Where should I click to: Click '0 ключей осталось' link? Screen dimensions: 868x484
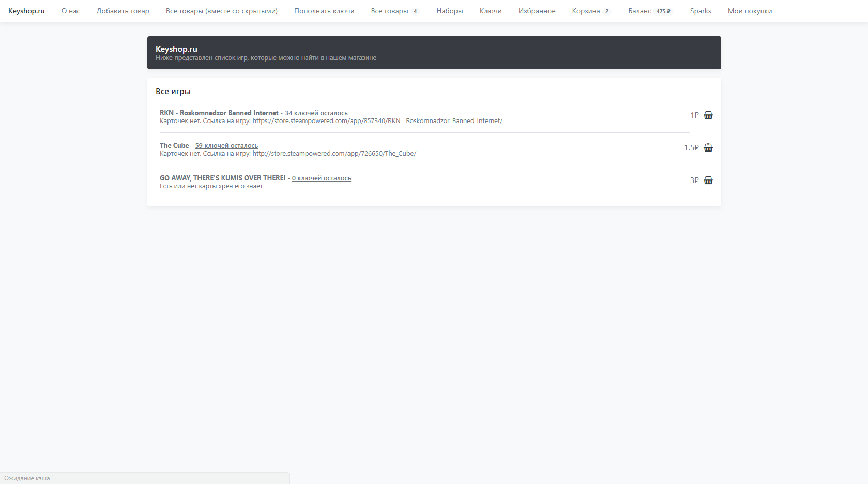tap(321, 178)
